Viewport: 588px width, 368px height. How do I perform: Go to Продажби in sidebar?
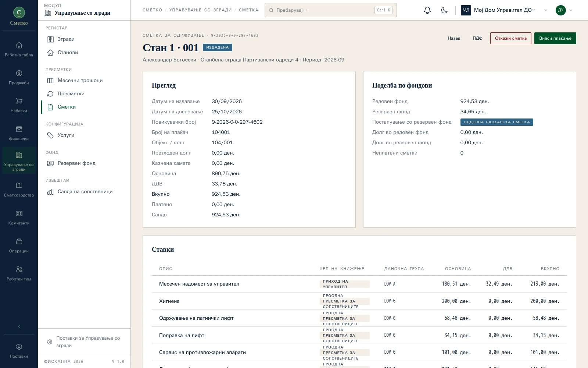click(x=19, y=77)
